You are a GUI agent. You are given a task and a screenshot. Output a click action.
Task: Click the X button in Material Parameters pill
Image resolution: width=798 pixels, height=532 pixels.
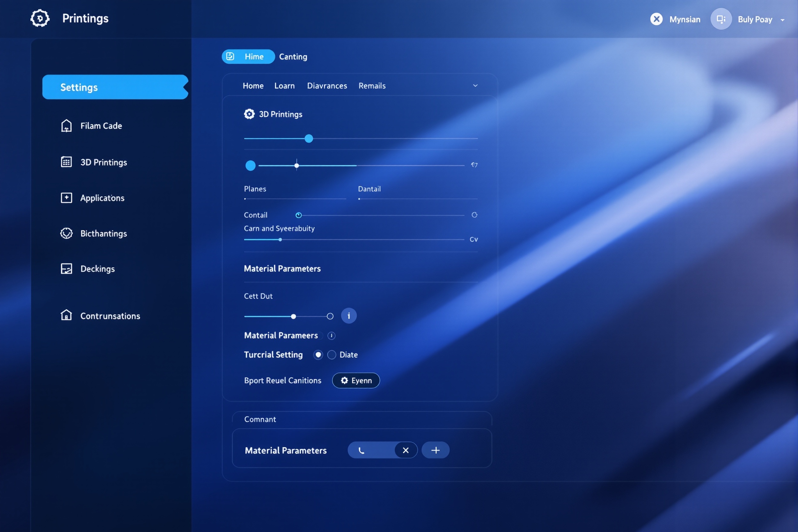[406, 450]
